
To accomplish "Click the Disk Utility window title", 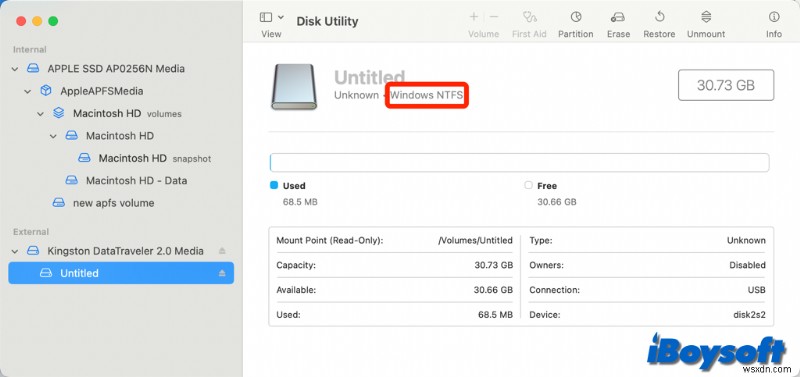I will click(327, 21).
